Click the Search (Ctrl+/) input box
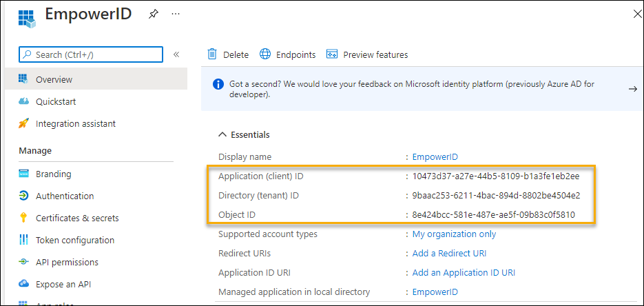644x306 pixels. (91, 54)
